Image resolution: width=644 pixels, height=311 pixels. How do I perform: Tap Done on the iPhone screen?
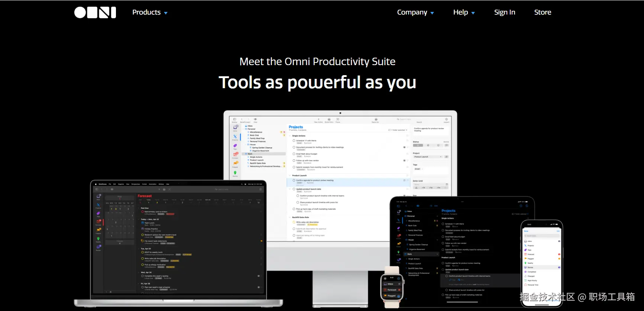pos(526,231)
